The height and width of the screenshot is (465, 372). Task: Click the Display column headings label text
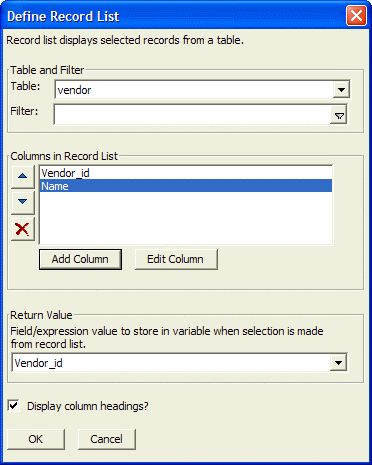click(x=88, y=406)
